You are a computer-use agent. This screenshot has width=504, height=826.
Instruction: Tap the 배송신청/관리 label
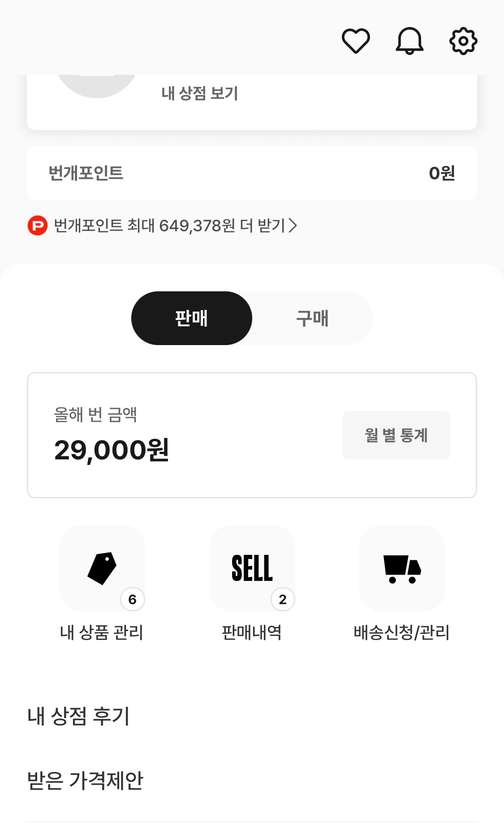point(401,632)
